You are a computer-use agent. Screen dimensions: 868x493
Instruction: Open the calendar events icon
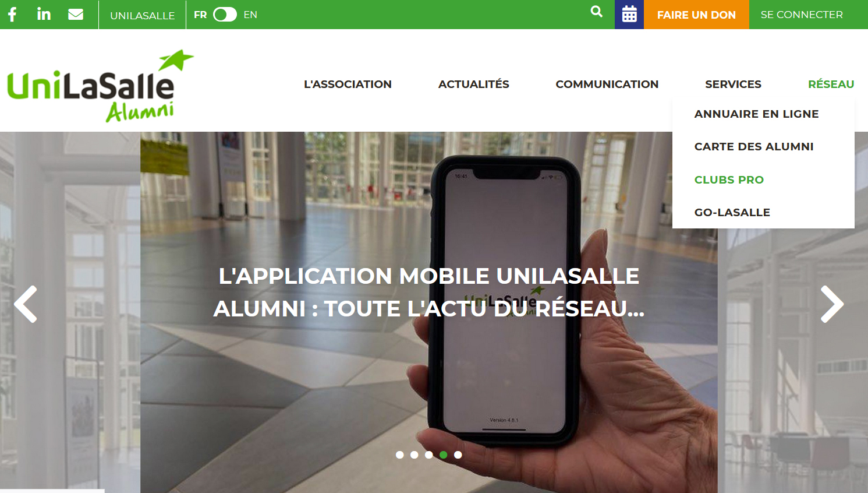[629, 15]
